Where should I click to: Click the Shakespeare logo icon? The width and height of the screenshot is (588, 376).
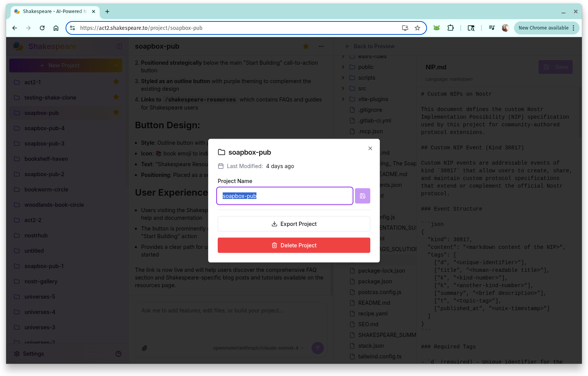(x=18, y=46)
